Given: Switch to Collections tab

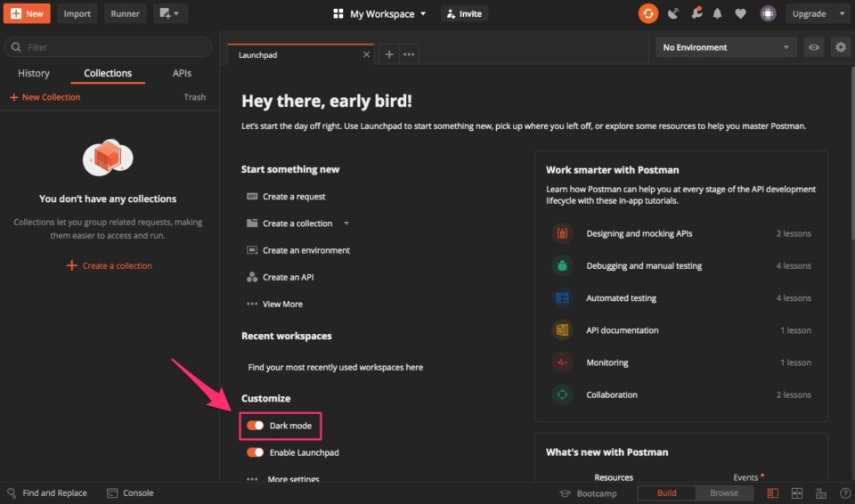Looking at the screenshot, I should point(108,73).
